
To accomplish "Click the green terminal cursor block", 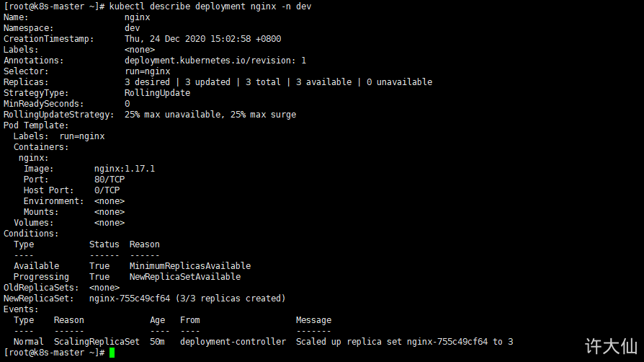I will [x=112, y=353].
